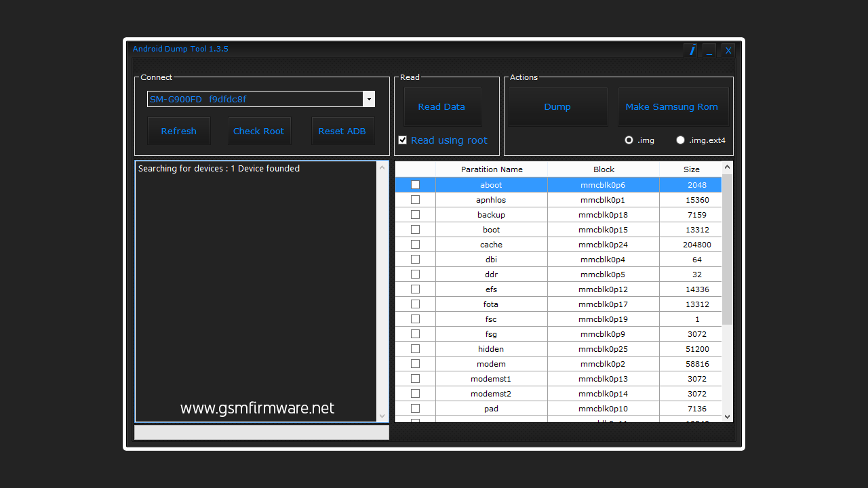Image resolution: width=868 pixels, height=488 pixels.
Task: Click Make Samsung Rom
Action: (x=672, y=106)
